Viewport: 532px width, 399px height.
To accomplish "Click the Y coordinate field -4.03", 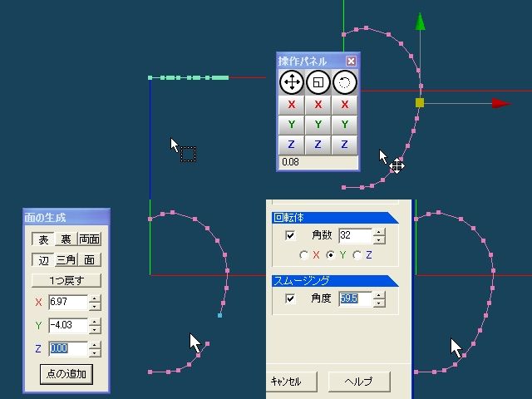I will 68,325.
